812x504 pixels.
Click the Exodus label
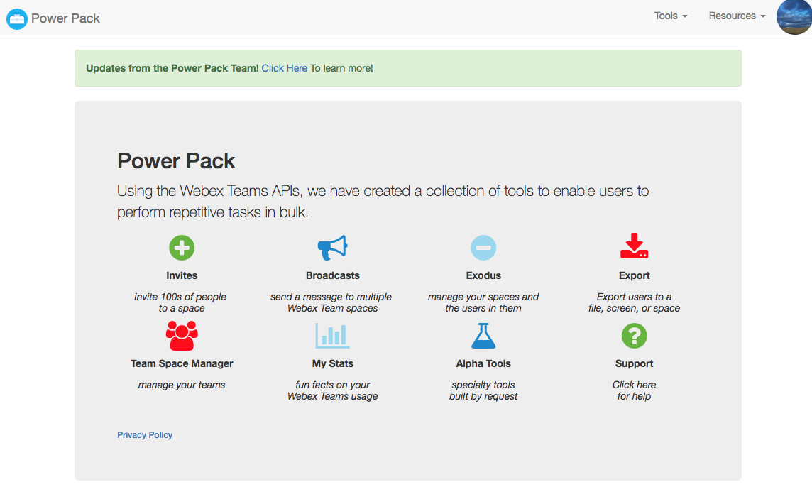(483, 275)
